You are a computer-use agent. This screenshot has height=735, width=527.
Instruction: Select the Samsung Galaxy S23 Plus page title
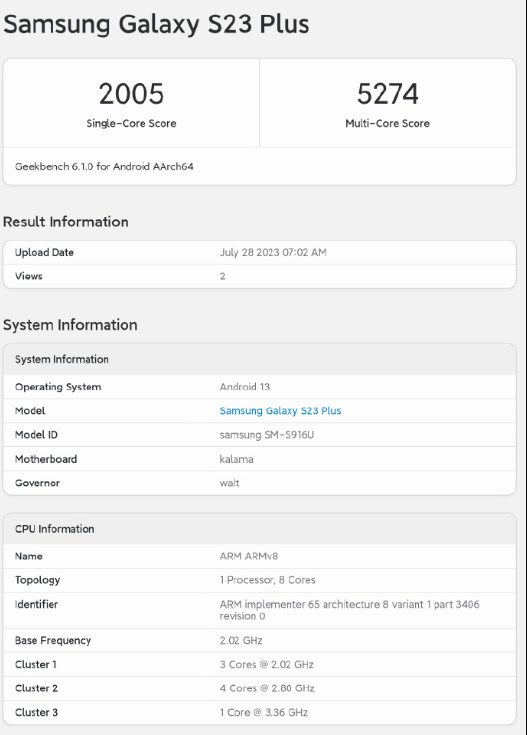[156, 24]
